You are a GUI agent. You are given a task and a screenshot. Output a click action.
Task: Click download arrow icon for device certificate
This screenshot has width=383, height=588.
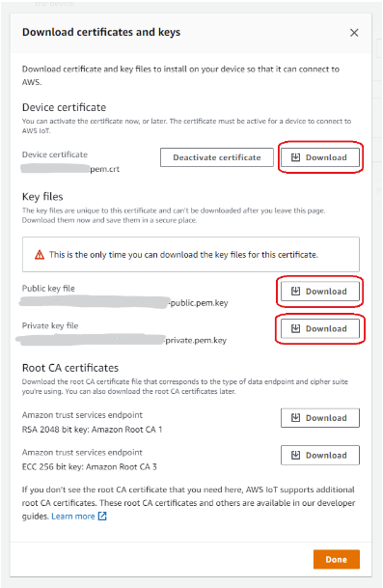pos(295,157)
